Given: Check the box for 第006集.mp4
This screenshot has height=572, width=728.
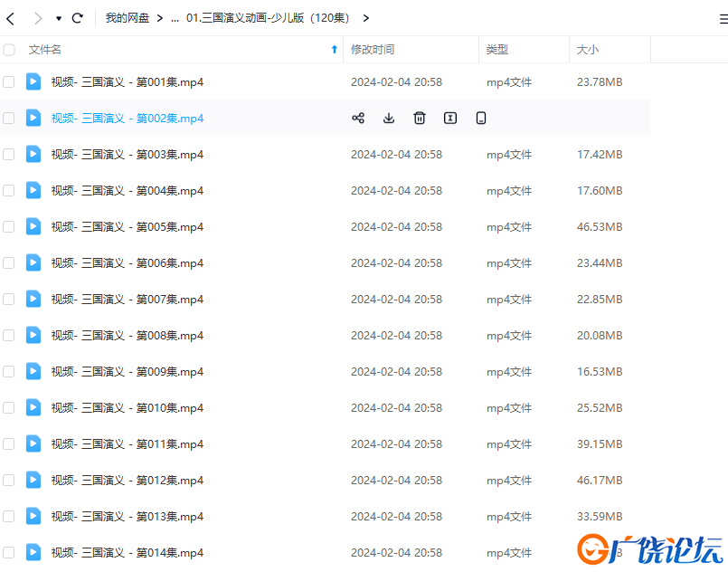Looking at the screenshot, I should click(x=9, y=263).
